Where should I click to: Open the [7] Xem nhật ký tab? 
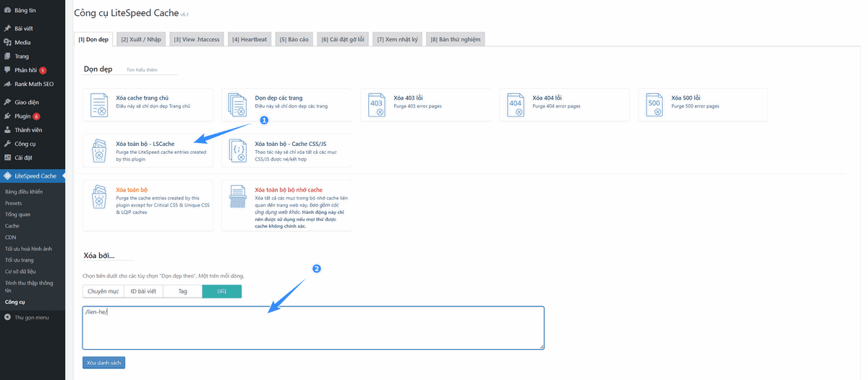click(397, 39)
